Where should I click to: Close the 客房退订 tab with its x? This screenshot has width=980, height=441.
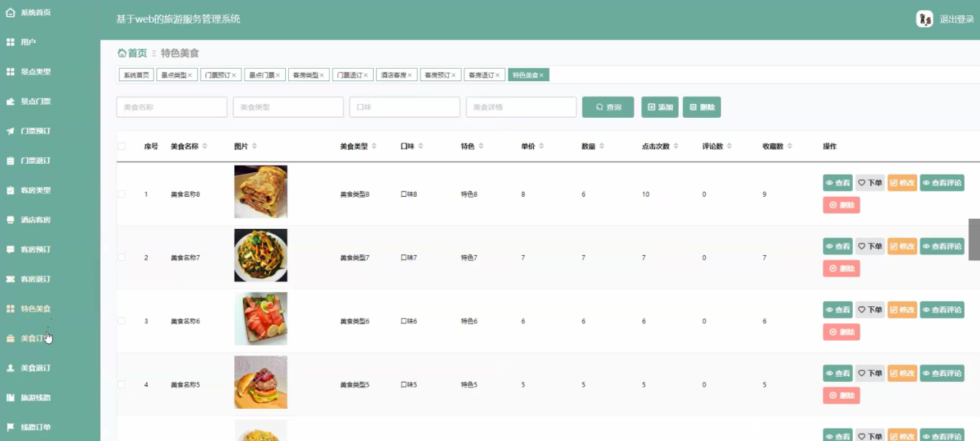point(497,75)
